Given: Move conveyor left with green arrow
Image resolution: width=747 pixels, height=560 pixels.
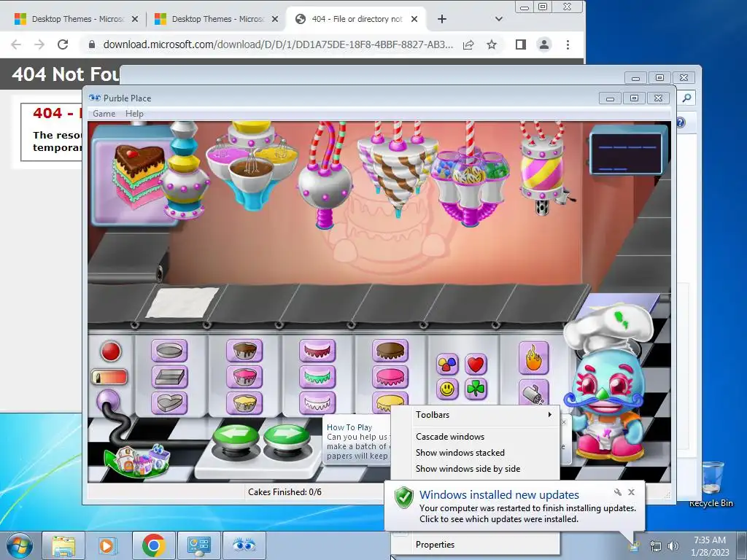Looking at the screenshot, I should (236, 437).
